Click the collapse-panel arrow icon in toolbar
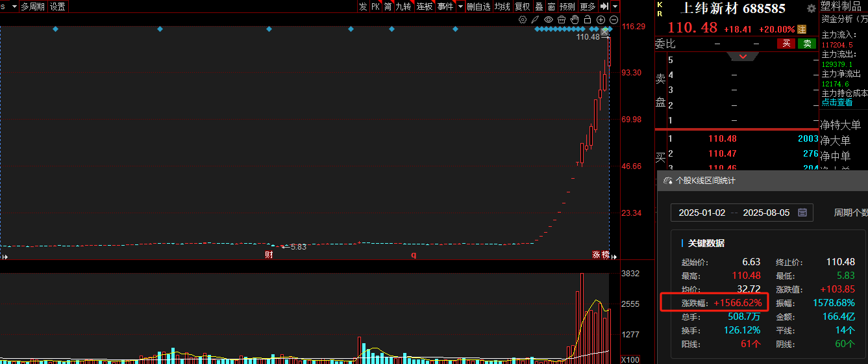The height and width of the screenshot is (364, 868). tap(604, 6)
